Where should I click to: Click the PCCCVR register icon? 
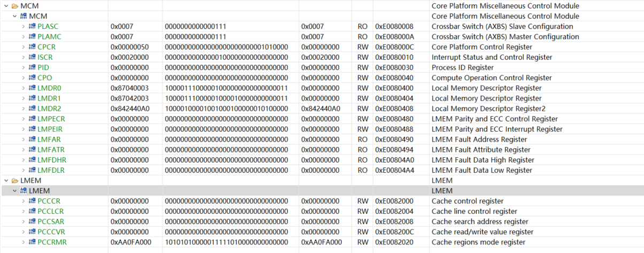32,232
